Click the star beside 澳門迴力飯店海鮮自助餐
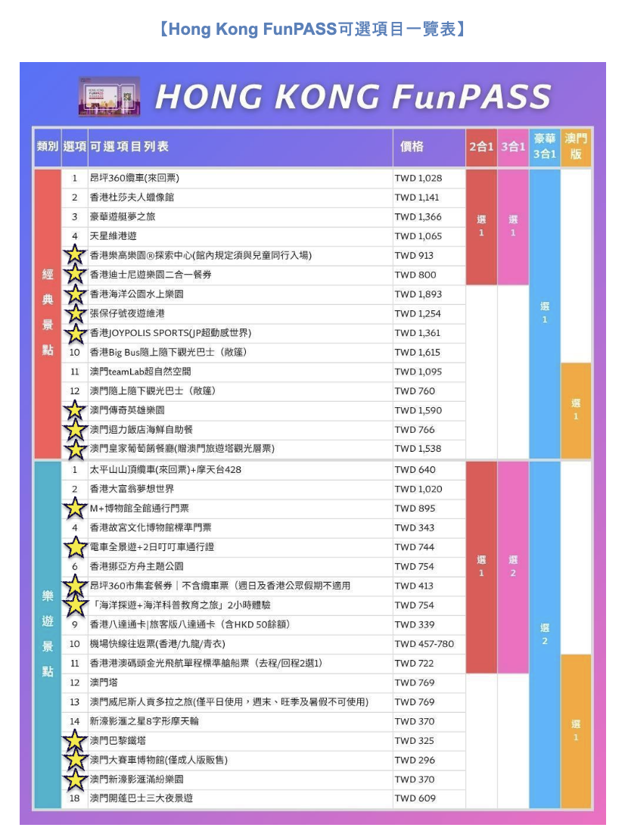 [75, 430]
